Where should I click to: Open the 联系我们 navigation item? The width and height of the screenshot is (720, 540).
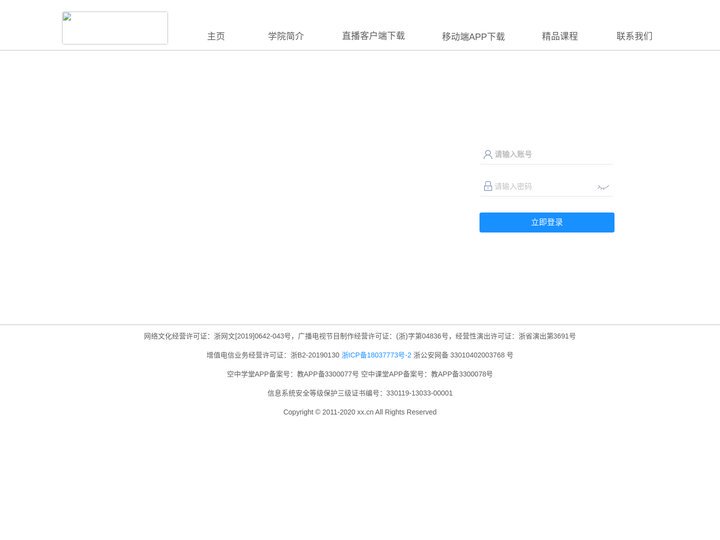pyautogui.click(x=634, y=36)
